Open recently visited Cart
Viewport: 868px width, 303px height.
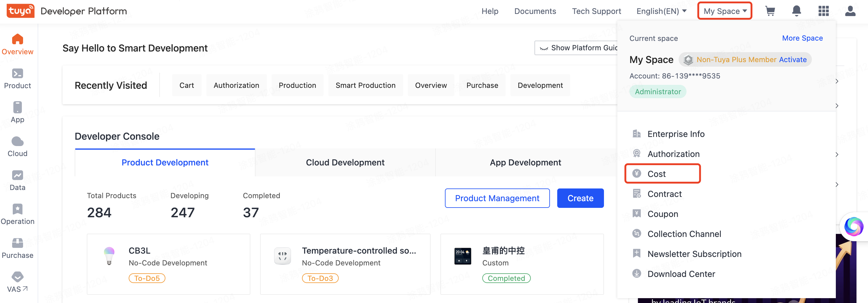(186, 85)
